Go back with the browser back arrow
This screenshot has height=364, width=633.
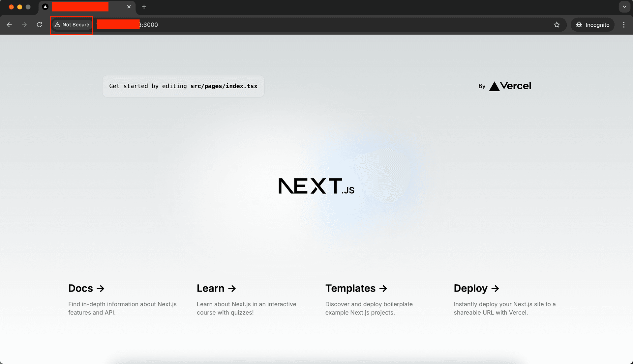coord(9,25)
